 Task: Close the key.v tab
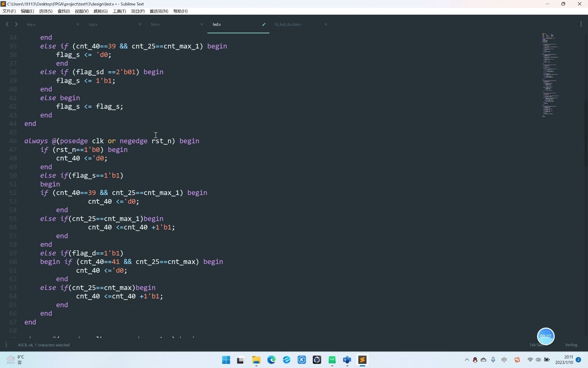tap(78, 24)
